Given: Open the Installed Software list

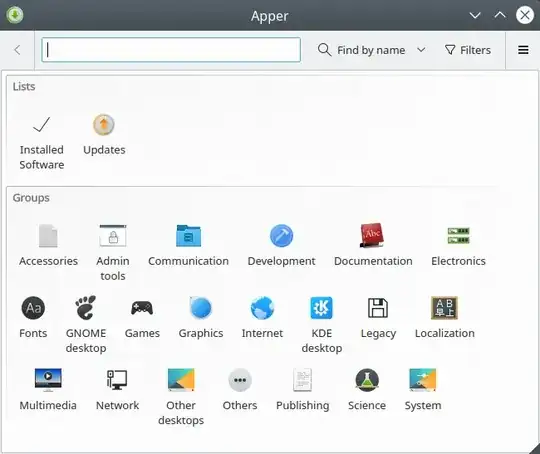Looking at the screenshot, I should 42,143.
